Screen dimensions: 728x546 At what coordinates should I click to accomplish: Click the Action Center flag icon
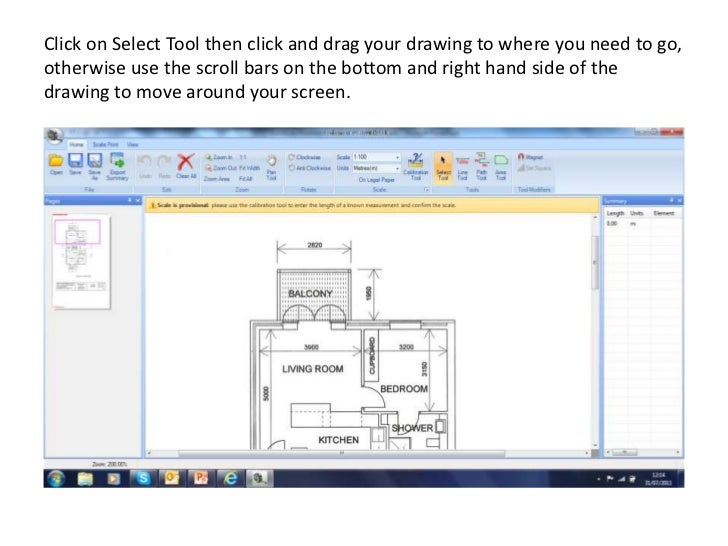610,479
